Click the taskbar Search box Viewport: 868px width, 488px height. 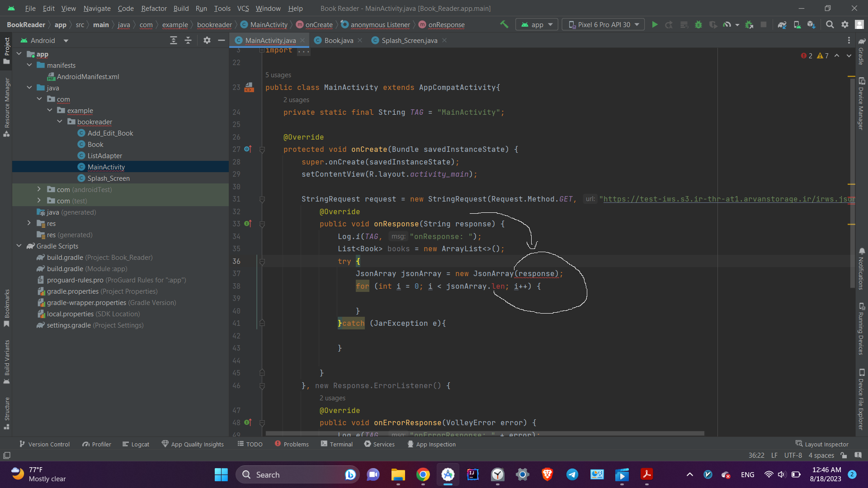coord(297,474)
